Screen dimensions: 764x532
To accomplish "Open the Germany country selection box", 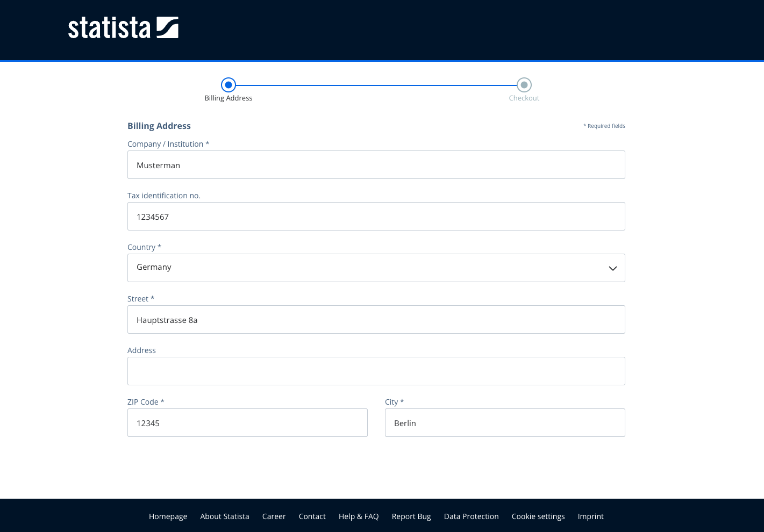I will pyautogui.click(x=366, y=268).
